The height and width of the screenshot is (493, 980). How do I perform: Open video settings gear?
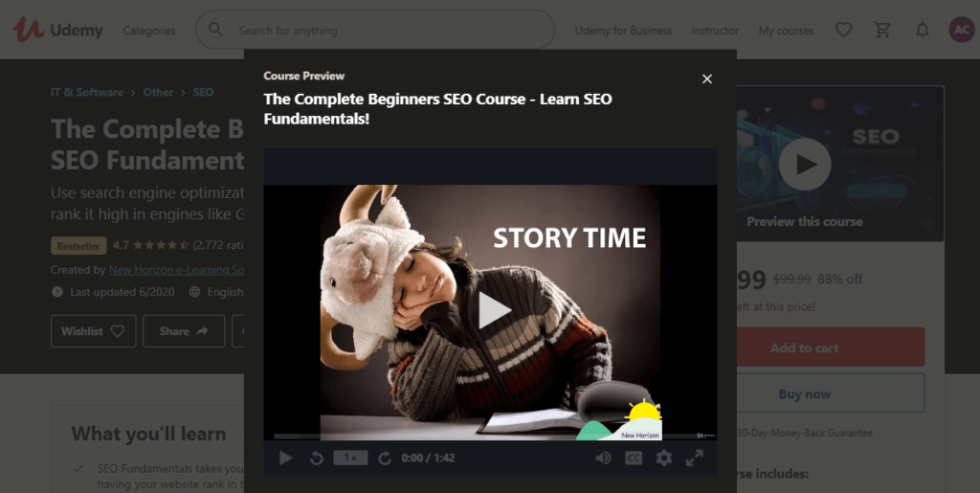664,458
